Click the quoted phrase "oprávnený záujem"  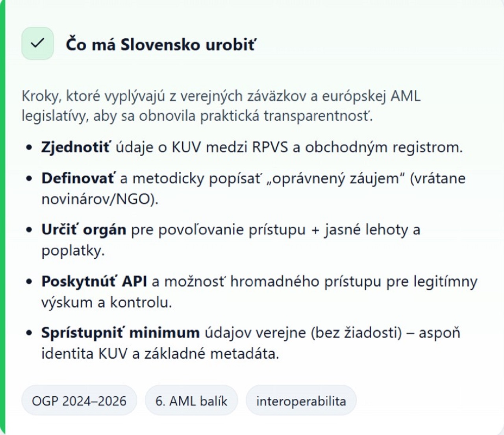point(335,178)
